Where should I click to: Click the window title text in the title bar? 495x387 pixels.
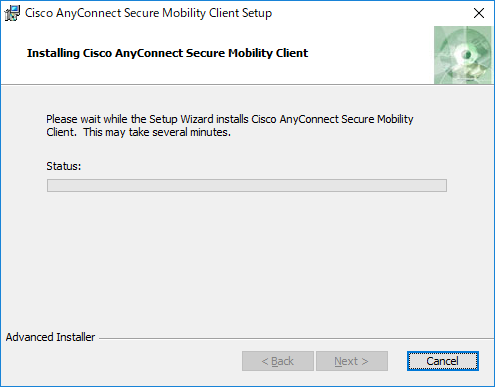tap(148, 13)
